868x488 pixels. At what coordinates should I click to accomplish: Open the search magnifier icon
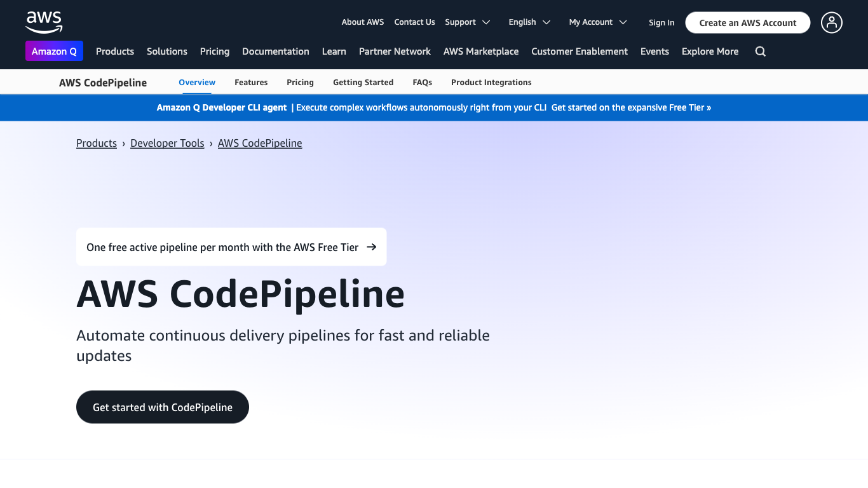pos(760,51)
